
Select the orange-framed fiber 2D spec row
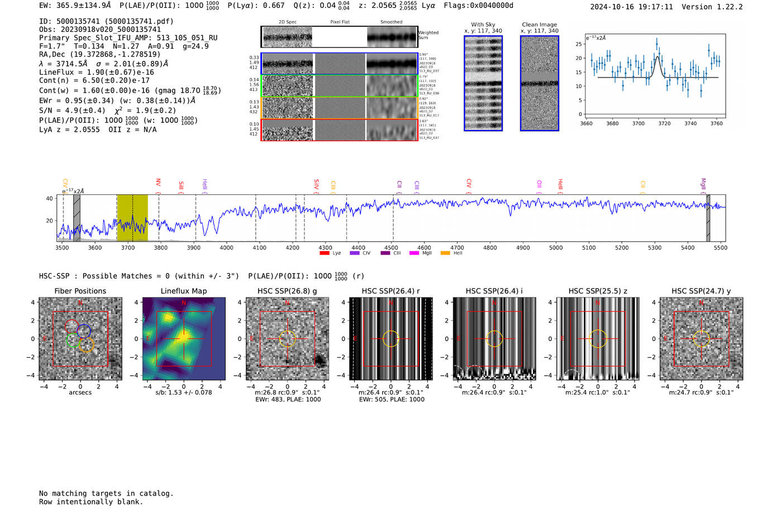339,108
